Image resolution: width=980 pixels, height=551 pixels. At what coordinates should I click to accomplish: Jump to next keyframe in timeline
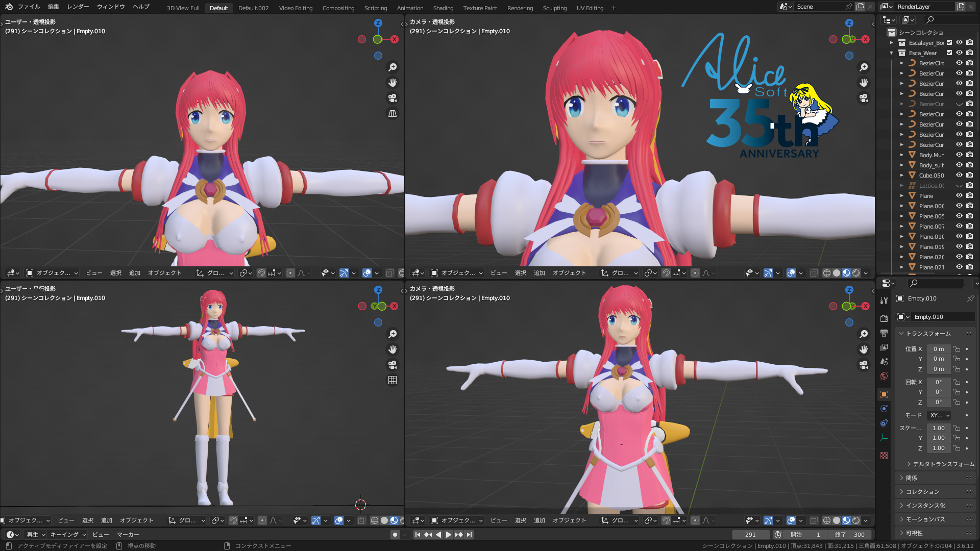(x=459, y=535)
